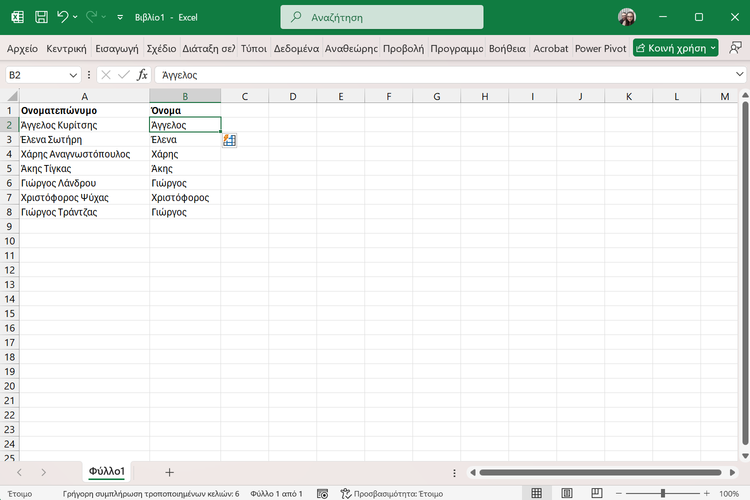Click the Save icon in title bar
This screenshot has height=500, width=750.
click(41, 17)
